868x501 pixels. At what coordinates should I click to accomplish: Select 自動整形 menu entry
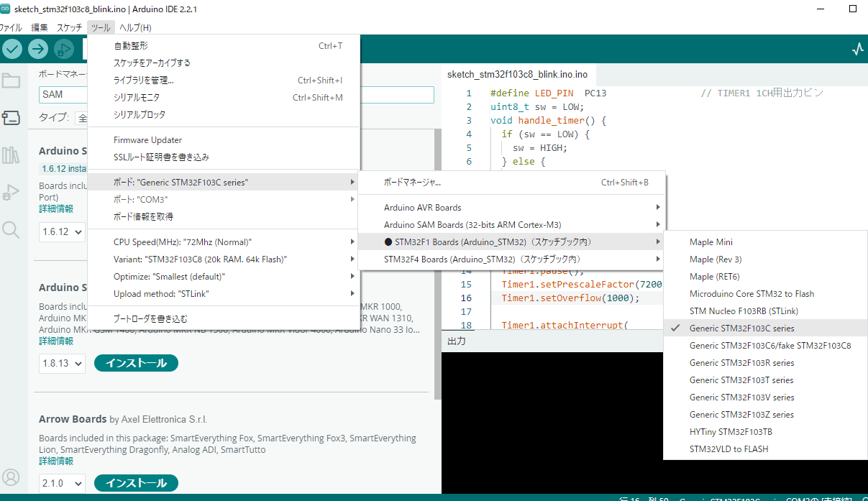click(224, 46)
